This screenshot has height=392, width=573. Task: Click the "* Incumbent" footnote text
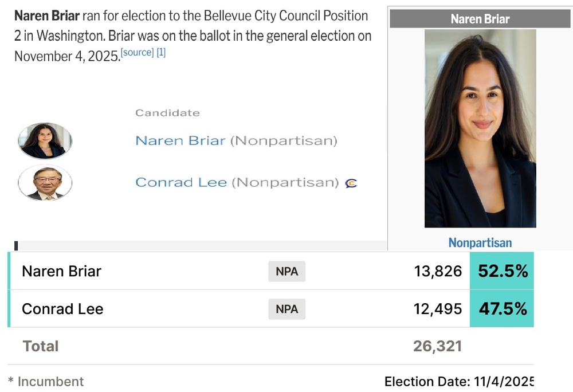[x=46, y=381]
